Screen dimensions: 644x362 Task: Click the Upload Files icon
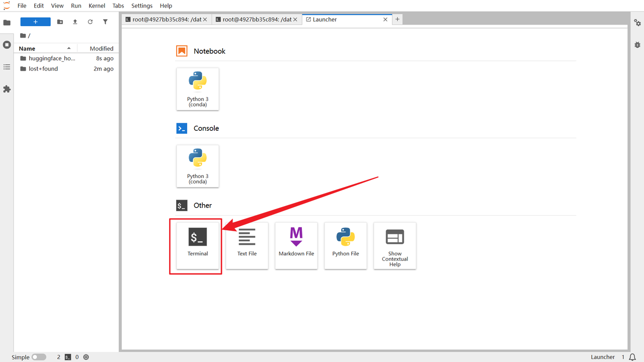75,22
